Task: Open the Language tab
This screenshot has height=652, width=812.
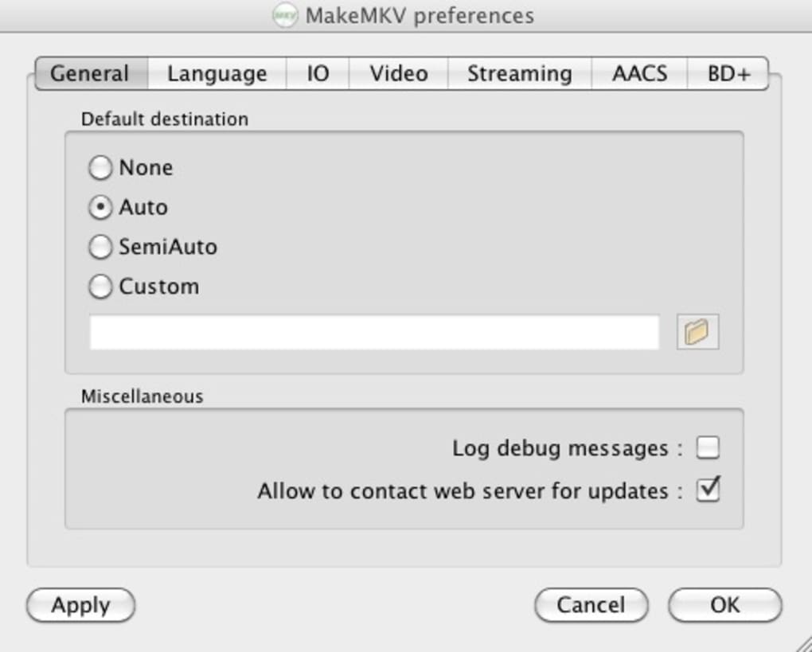Action: 217,74
